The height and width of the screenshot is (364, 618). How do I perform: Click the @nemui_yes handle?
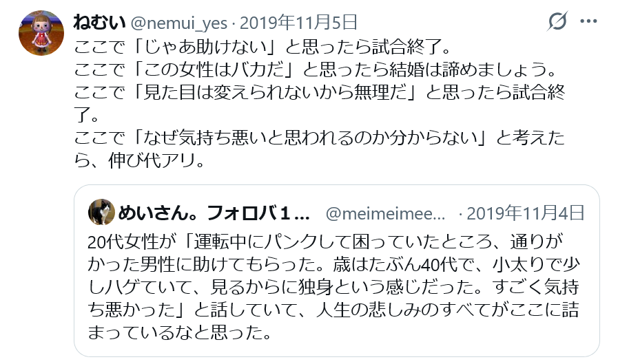click(x=178, y=22)
